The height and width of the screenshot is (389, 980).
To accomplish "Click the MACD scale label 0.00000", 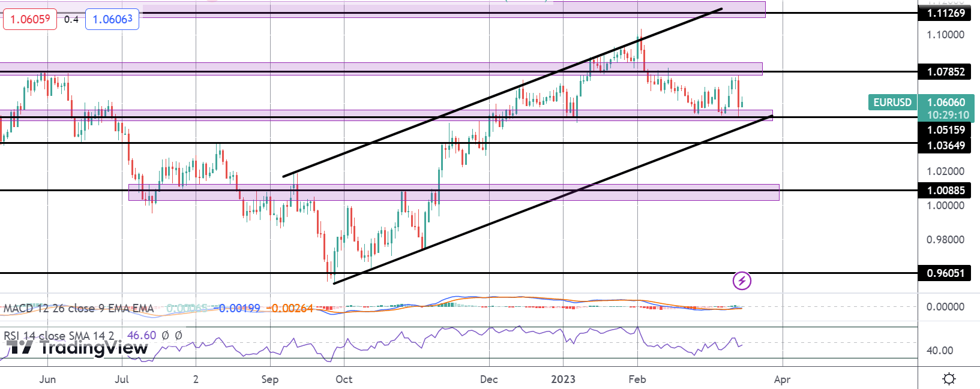I will (946, 307).
